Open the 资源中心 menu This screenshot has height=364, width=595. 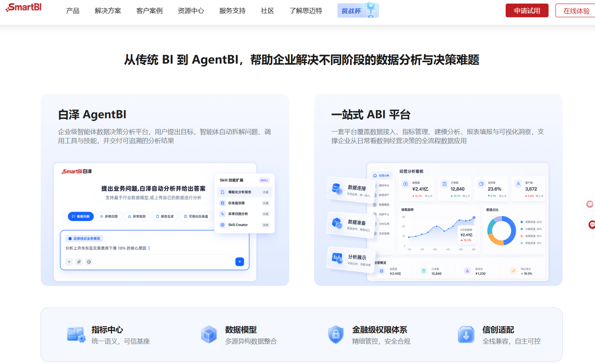(x=191, y=11)
